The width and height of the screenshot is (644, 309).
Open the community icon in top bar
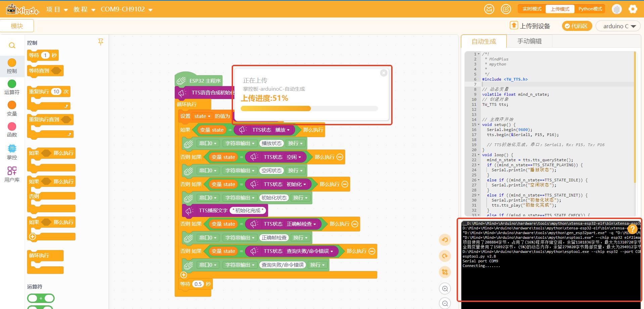point(489,9)
